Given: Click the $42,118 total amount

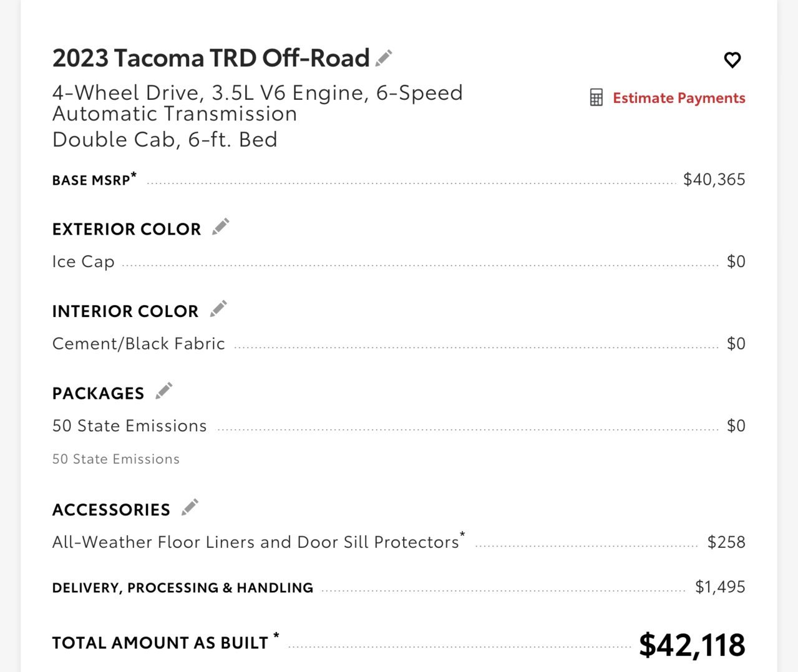Looking at the screenshot, I should (x=692, y=645).
